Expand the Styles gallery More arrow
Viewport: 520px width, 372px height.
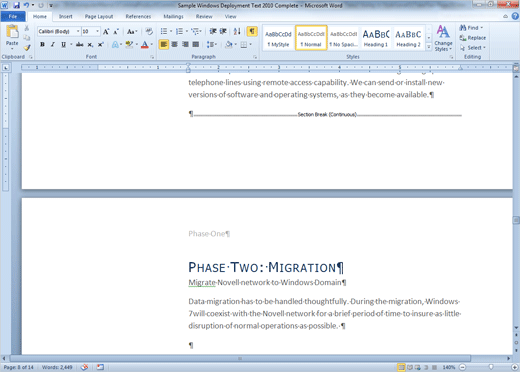(429, 47)
